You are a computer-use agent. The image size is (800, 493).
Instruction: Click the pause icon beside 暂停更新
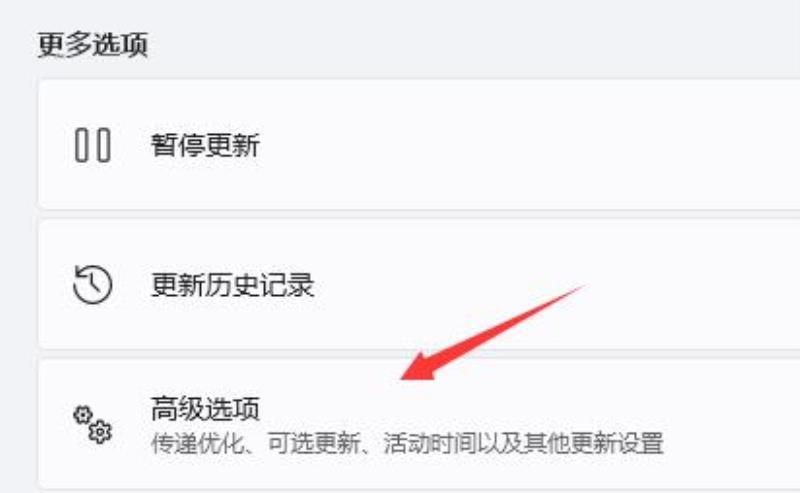(x=93, y=145)
